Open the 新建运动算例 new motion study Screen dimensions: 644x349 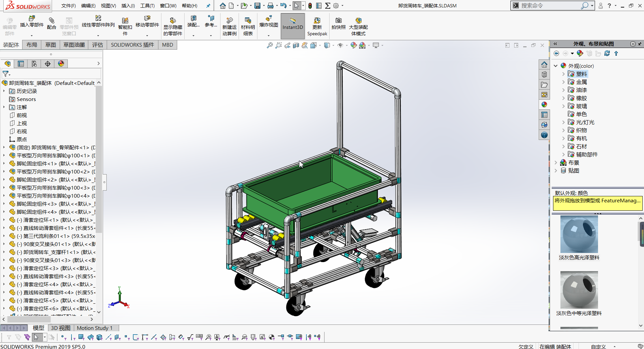pyautogui.click(x=229, y=26)
